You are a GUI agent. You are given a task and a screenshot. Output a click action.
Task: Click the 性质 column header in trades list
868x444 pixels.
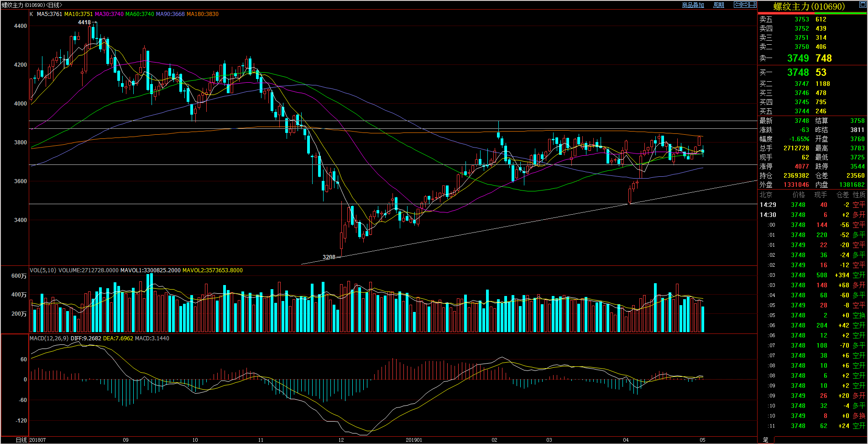[859, 195]
